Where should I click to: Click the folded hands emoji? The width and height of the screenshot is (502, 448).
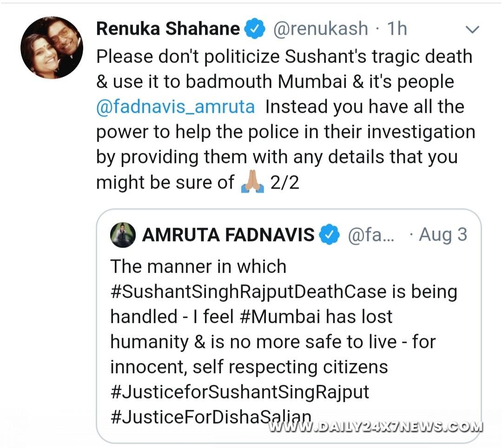tap(252, 183)
